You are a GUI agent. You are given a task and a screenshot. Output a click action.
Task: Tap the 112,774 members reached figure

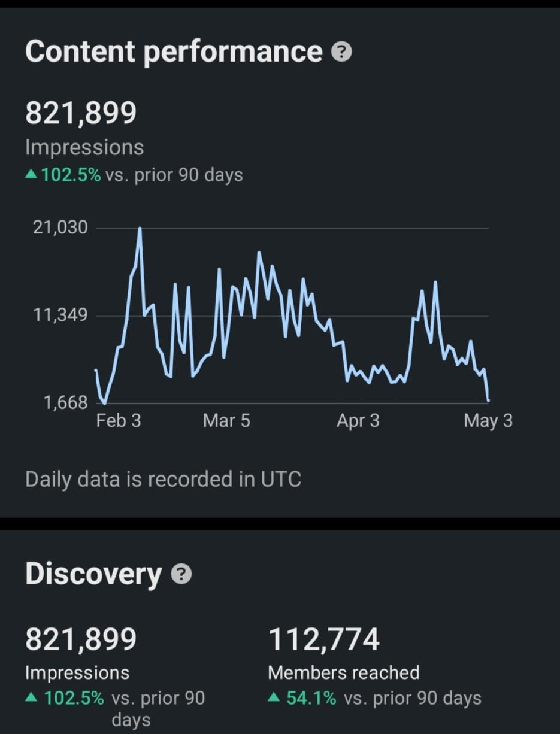(324, 639)
